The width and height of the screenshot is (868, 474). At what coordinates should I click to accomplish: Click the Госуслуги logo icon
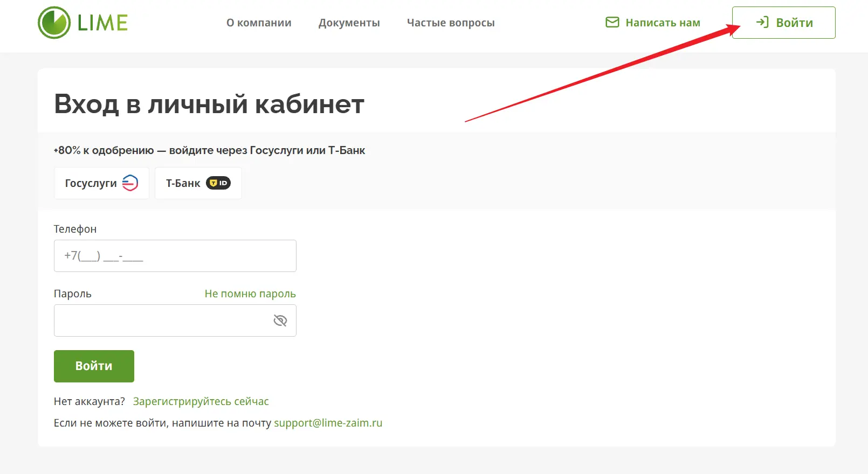coord(130,183)
